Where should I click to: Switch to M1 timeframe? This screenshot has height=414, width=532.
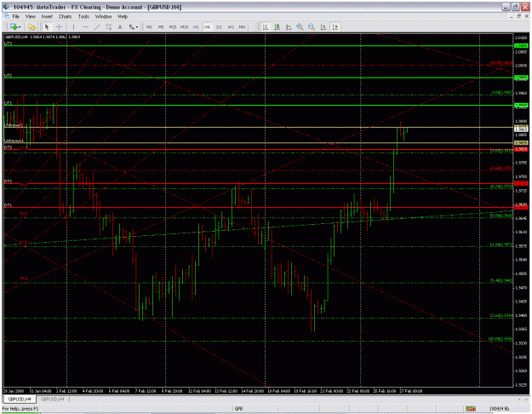pyautogui.click(x=149, y=26)
